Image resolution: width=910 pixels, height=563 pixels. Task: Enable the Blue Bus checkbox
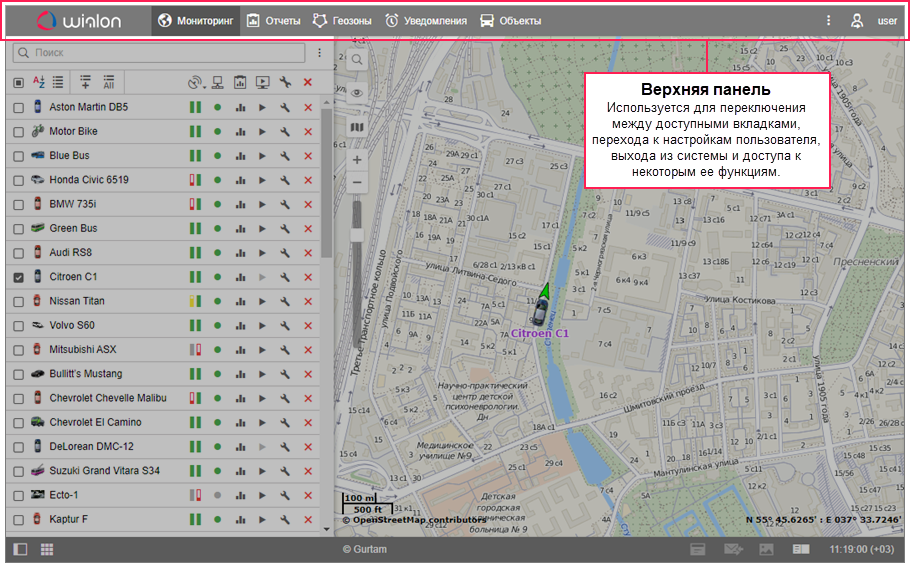coord(19,156)
